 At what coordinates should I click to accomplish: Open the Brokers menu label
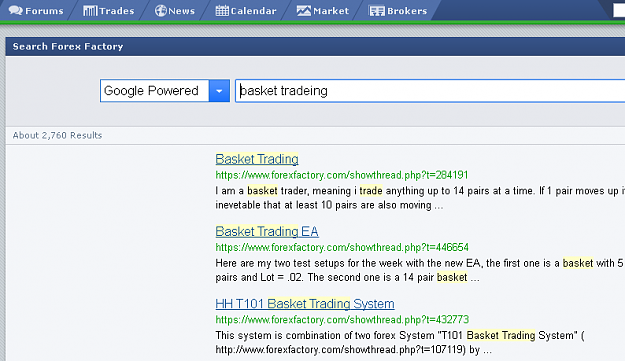(x=407, y=11)
